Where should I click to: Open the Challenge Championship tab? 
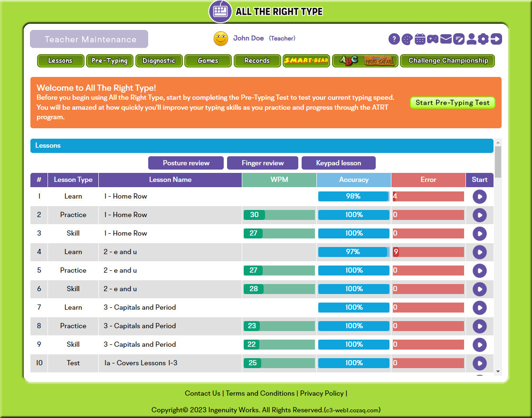(x=447, y=61)
